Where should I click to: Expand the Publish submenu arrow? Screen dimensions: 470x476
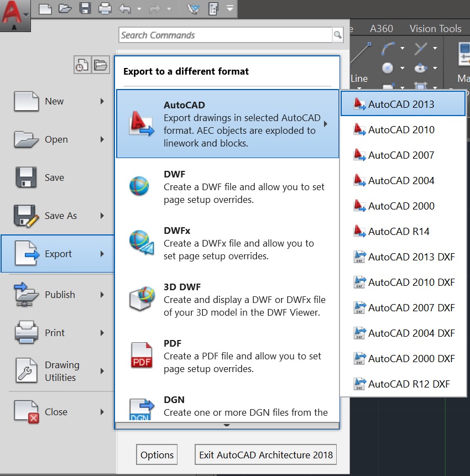[x=102, y=295]
